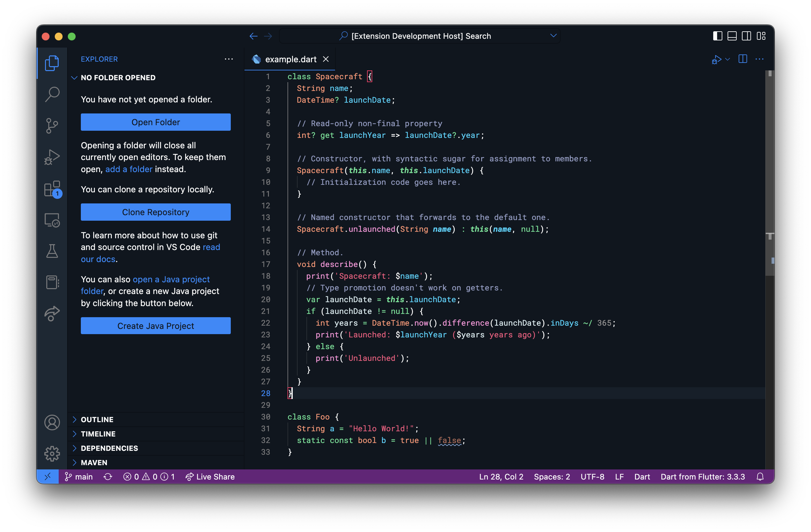811x532 pixels.
Task: Open the Live Share activity icon
Action: (52, 314)
